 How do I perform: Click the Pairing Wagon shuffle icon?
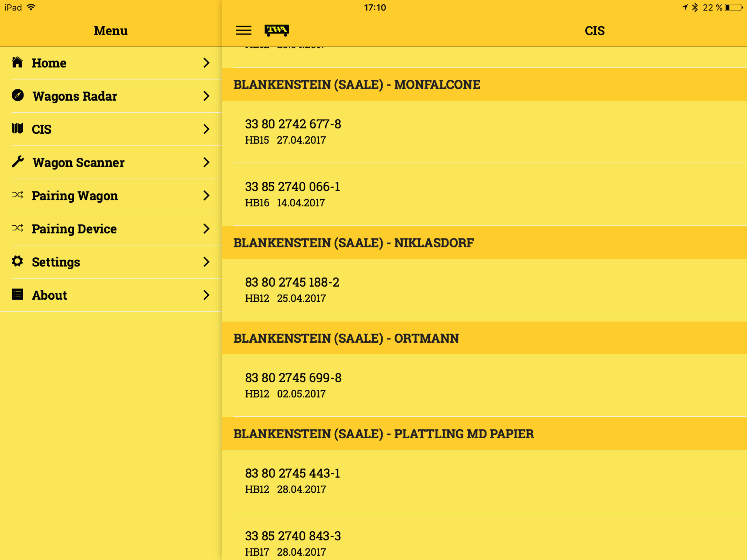tap(17, 194)
